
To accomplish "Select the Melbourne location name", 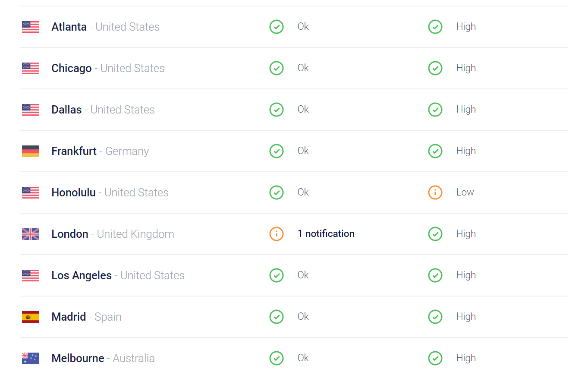I will pos(78,358).
